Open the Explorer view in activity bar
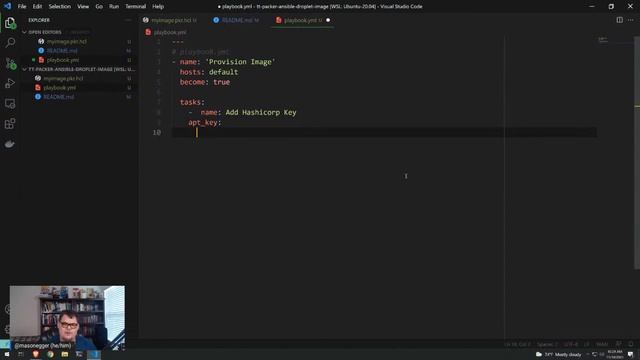The image size is (640, 360). tap(10, 23)
